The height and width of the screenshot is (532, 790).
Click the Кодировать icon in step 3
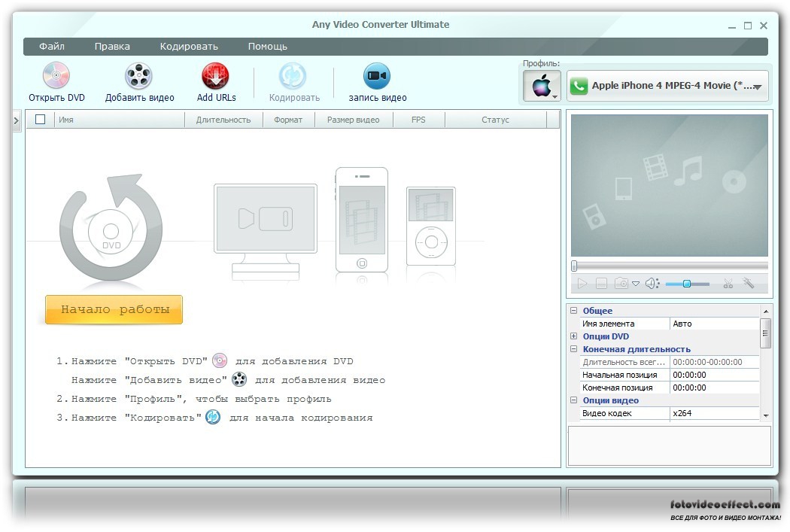[x=213, y=417]
